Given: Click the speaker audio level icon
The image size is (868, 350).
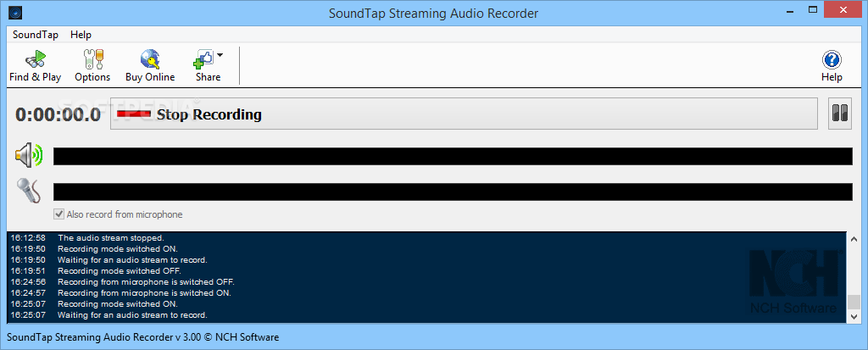Looking at the screenshot, I should (29, 155).
